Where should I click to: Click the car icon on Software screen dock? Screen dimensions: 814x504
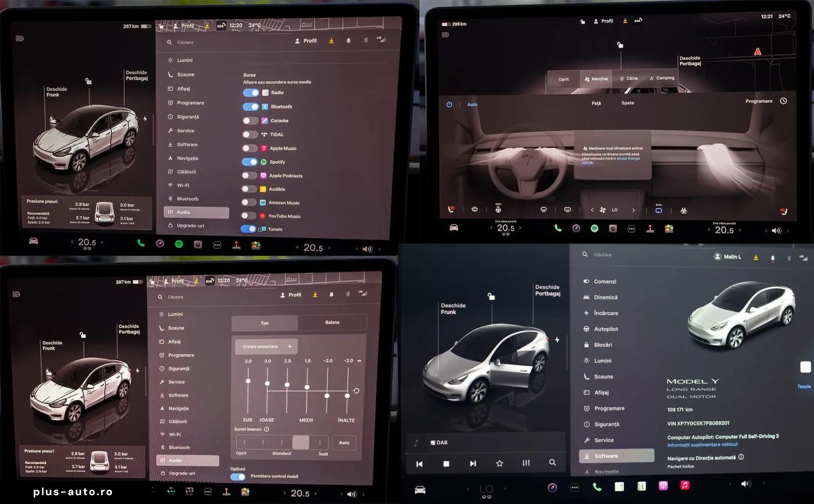(x=420, y=490)
